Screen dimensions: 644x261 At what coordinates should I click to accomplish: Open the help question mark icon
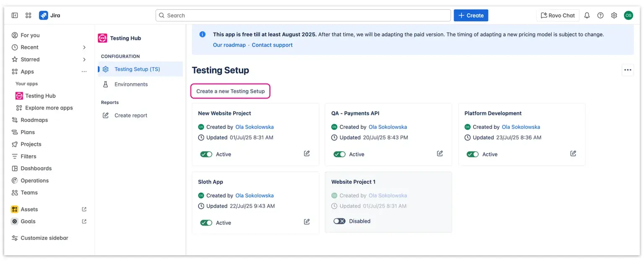(x=600, y=15)
